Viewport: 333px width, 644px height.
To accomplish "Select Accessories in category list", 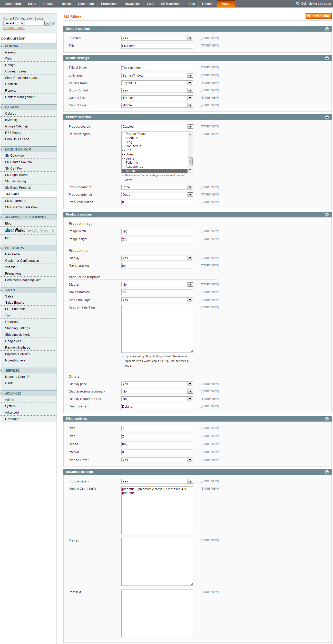I will point(154,167).
